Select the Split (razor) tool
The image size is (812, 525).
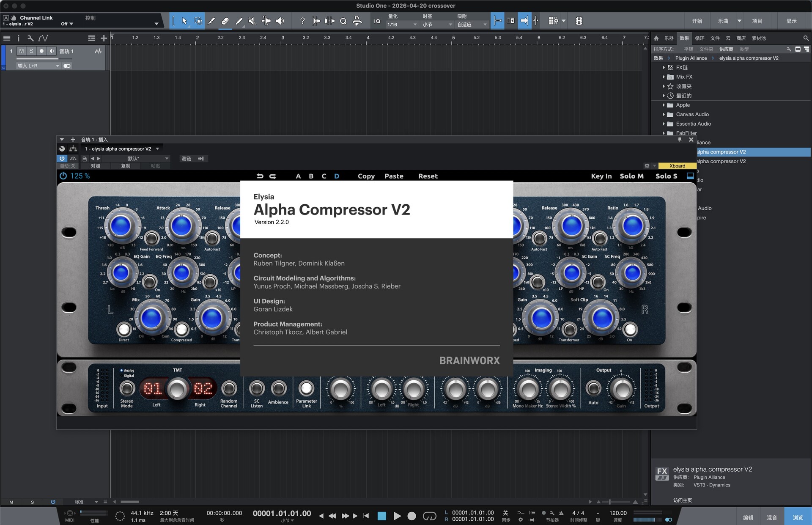[x=211, y=21]
